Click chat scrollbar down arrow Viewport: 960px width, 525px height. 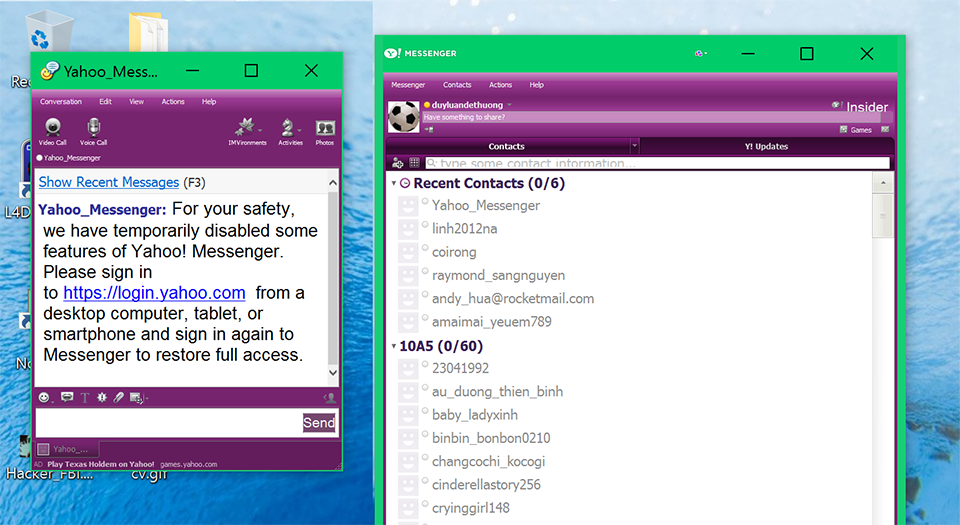332,372
